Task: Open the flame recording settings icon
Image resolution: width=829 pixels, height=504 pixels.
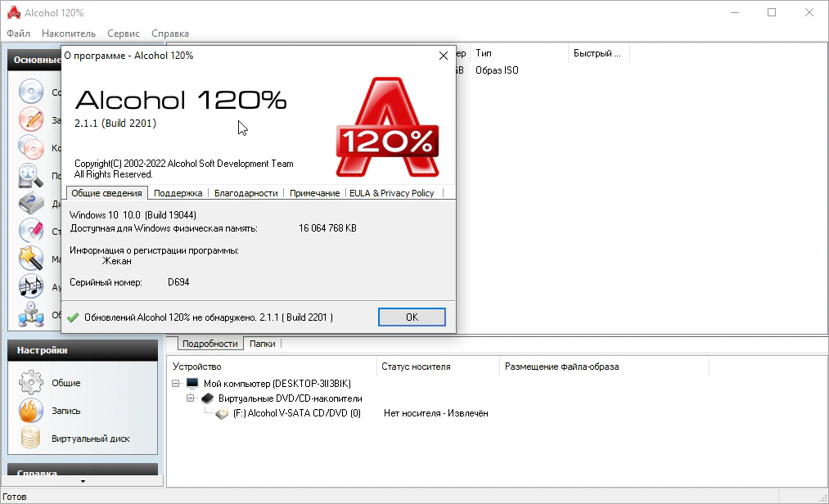Action: [30, 411]
